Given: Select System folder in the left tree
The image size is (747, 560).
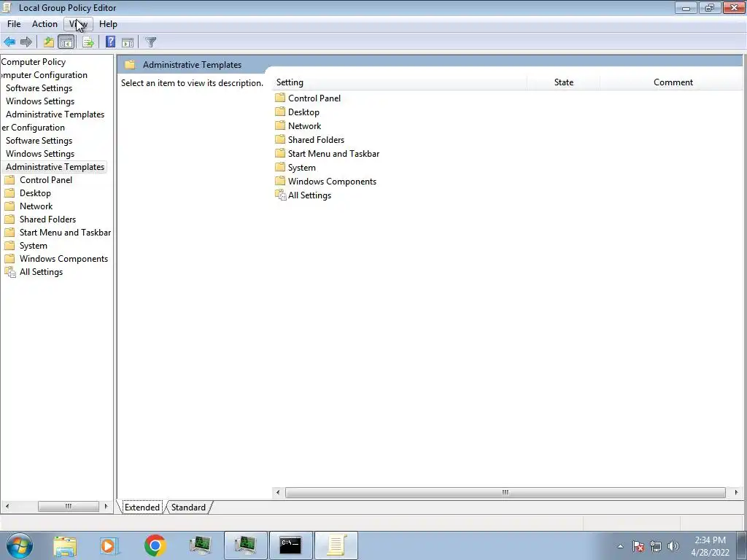Looking at the screenshot, I should pyautogui.click(x=34, y=246).
